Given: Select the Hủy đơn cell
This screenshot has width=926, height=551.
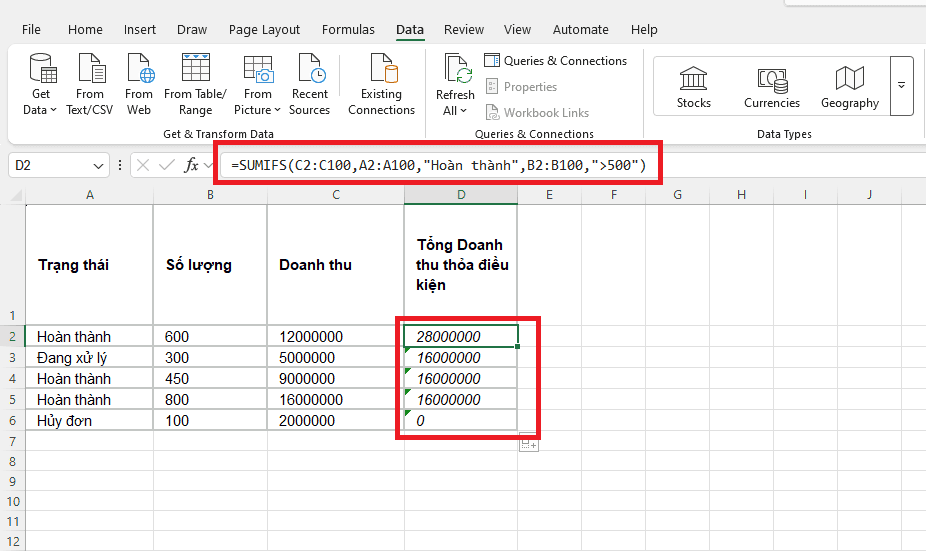Looking at the screenshot, I should (x=90, y=420).
